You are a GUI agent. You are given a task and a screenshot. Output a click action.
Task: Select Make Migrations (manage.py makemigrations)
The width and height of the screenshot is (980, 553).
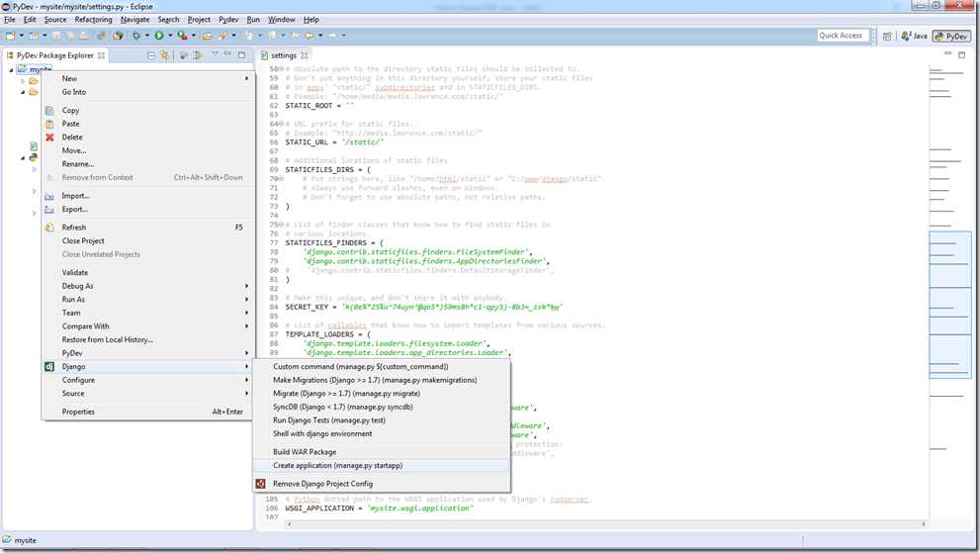tap(382, 380)
